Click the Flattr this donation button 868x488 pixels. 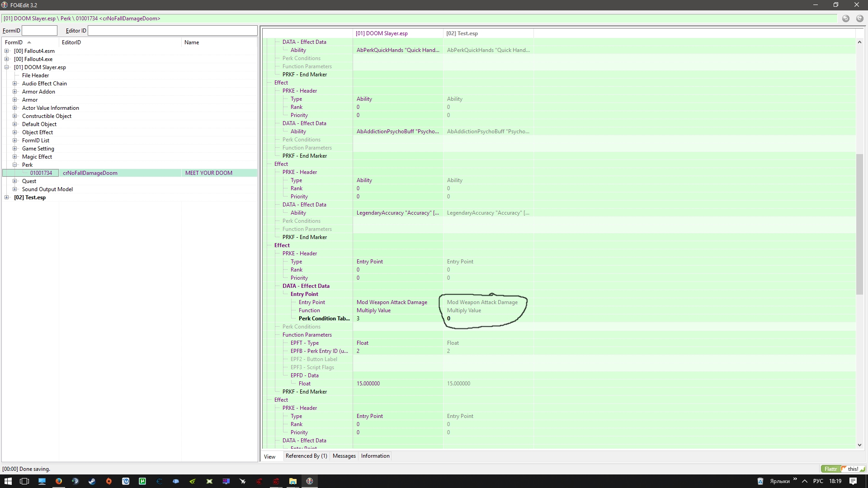pyautogui.click(x=843, y=469)
